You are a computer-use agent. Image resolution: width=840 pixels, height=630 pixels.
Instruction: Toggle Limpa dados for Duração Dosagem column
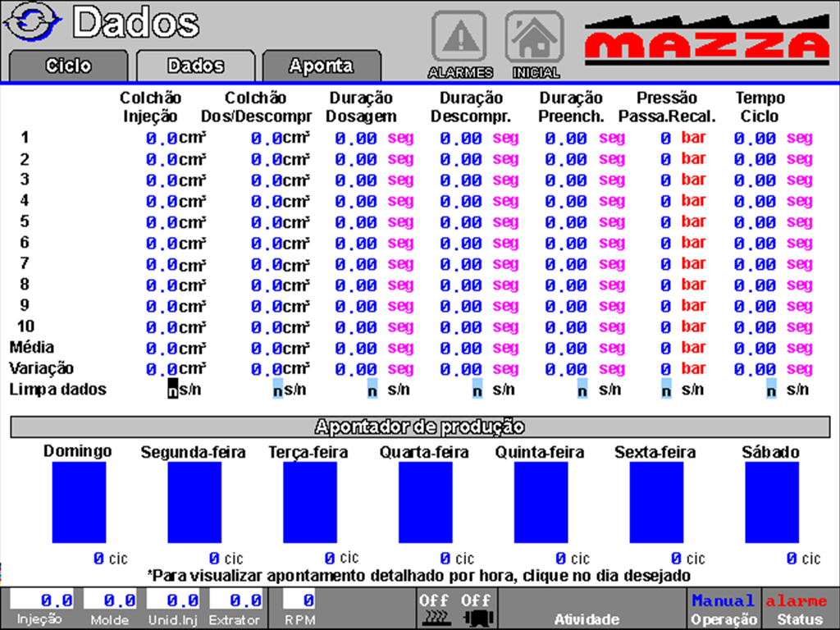pyautogui.click(x=372, y=390)
